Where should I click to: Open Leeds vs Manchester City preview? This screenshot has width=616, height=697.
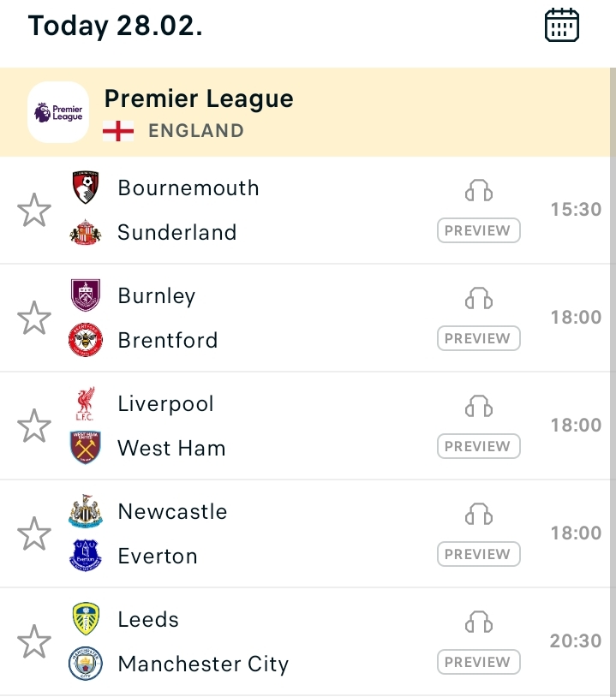point(478,663)
